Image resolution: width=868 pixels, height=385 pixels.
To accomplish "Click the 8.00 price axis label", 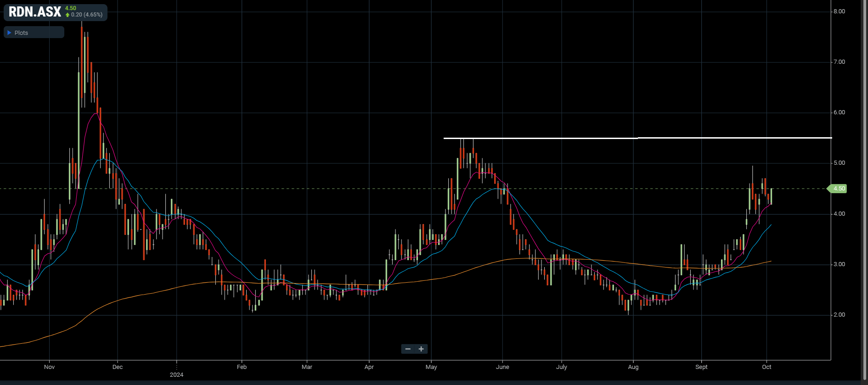I will click(839, 11).
